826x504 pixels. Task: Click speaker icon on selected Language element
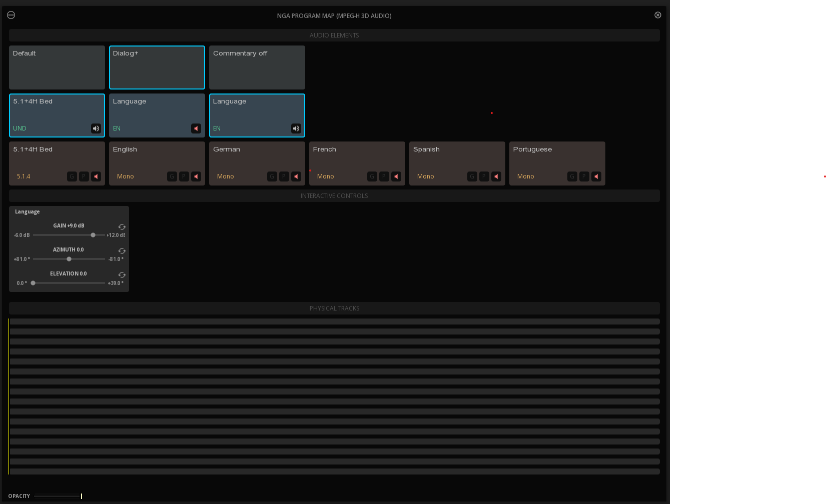296,128
